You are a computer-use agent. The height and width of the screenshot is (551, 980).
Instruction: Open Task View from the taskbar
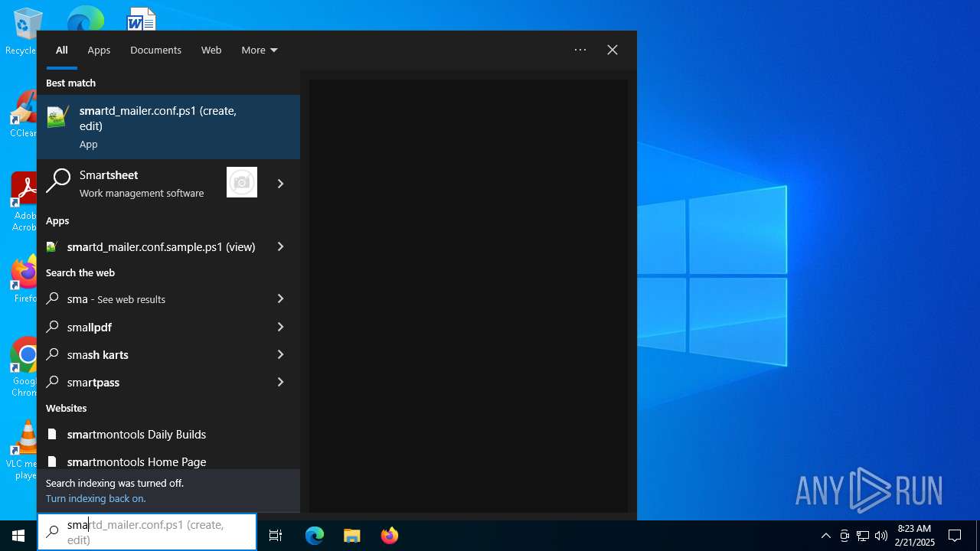tap(276, 536)
